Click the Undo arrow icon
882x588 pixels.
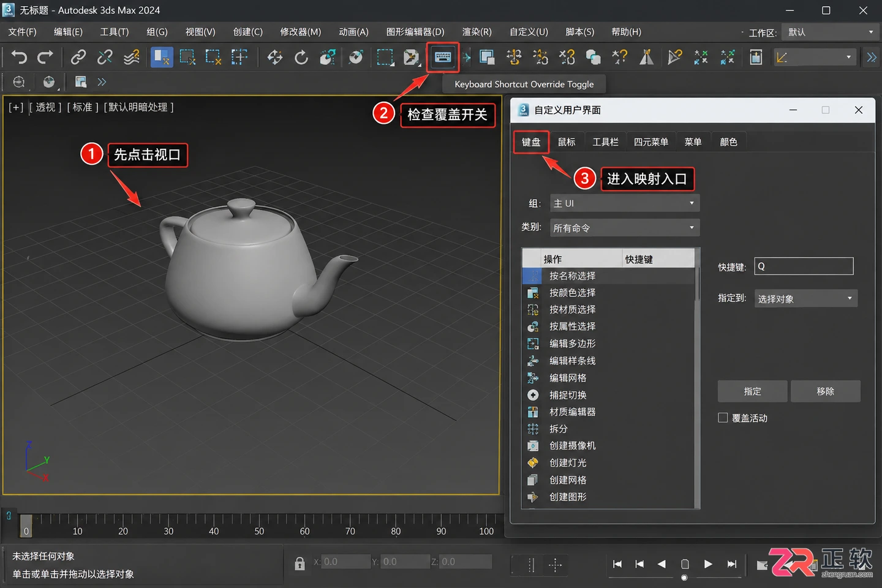click(19, 58)
